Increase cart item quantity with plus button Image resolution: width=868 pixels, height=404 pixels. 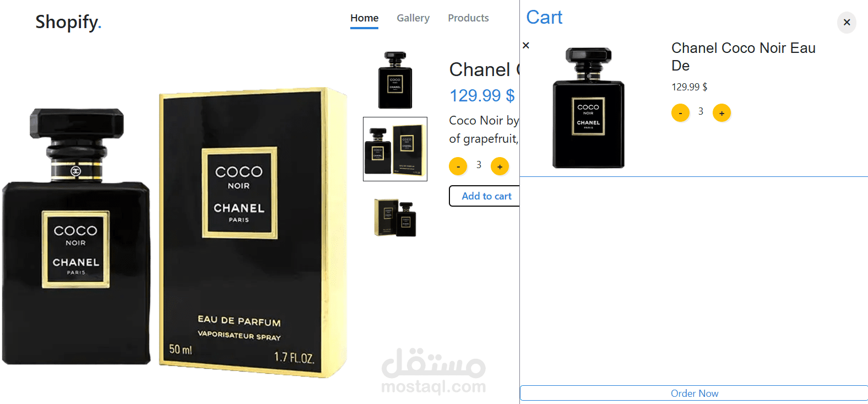coord(721,113)
